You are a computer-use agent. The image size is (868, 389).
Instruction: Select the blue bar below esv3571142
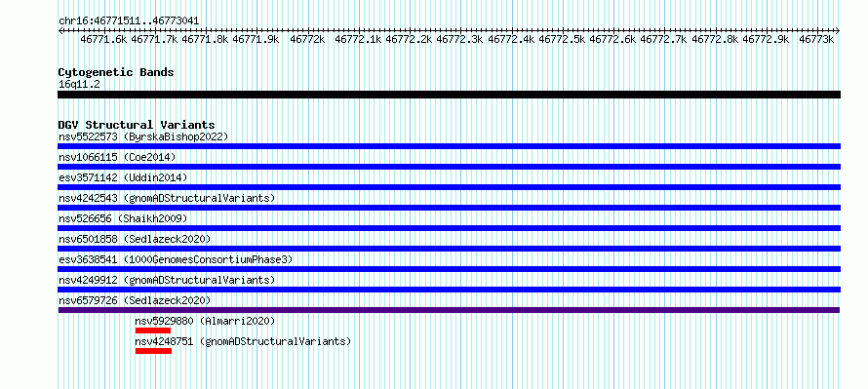coord(449,187)
